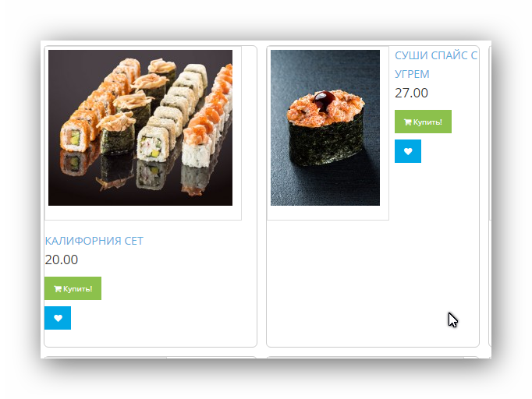Viewport: 532px width, 399px height.
Task: Select the partially visible card below Суши спайс
Action: (373, 357)
